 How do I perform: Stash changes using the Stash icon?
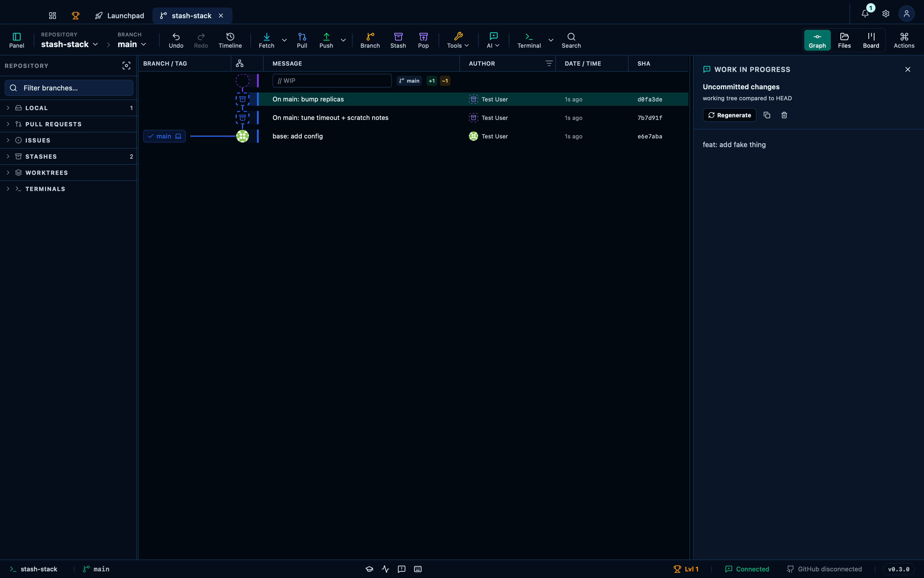click(x=398, y=40)
